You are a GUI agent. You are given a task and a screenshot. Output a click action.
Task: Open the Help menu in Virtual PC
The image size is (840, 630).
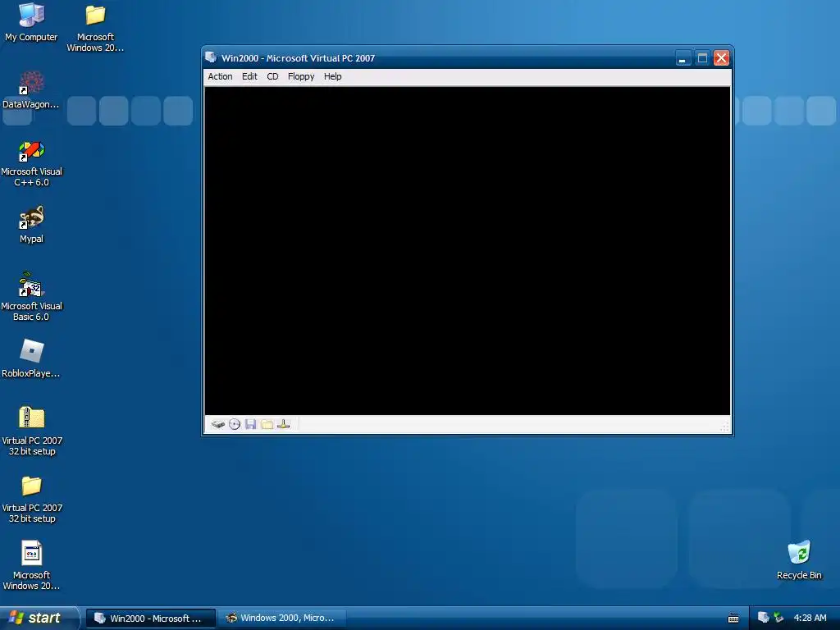tap(333, 76)
